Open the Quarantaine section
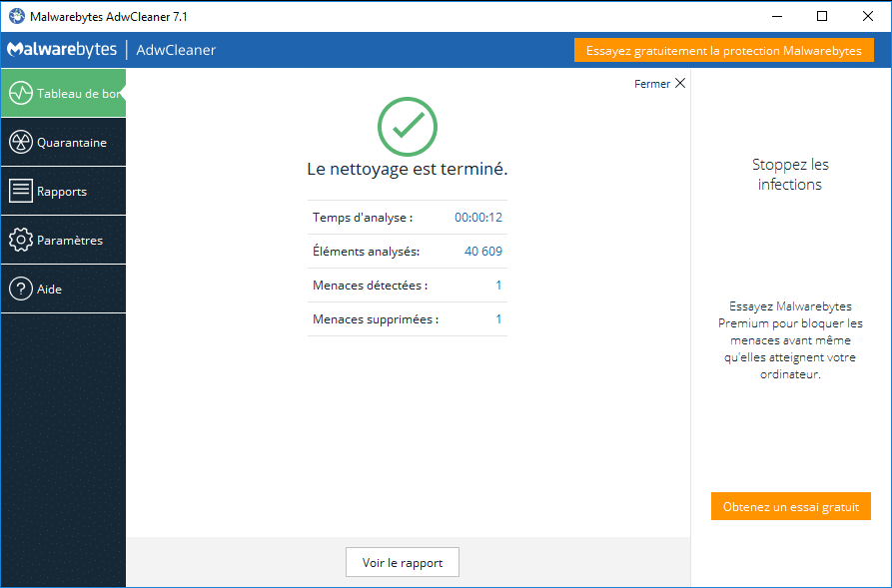The image size is (892, 588). (x=63, y=142)
